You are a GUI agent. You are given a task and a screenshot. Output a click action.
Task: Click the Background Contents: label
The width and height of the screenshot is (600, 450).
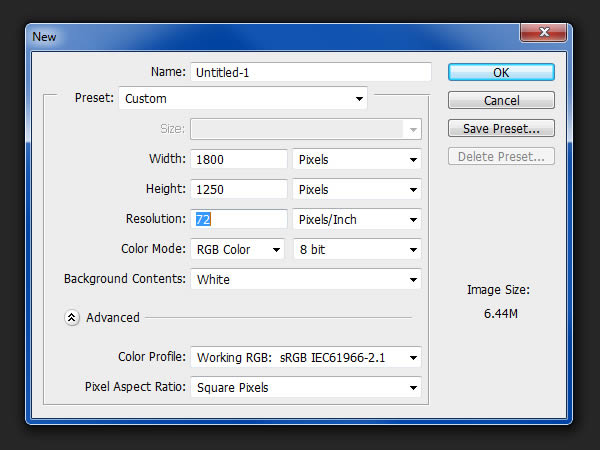click(x=125, y=279)
